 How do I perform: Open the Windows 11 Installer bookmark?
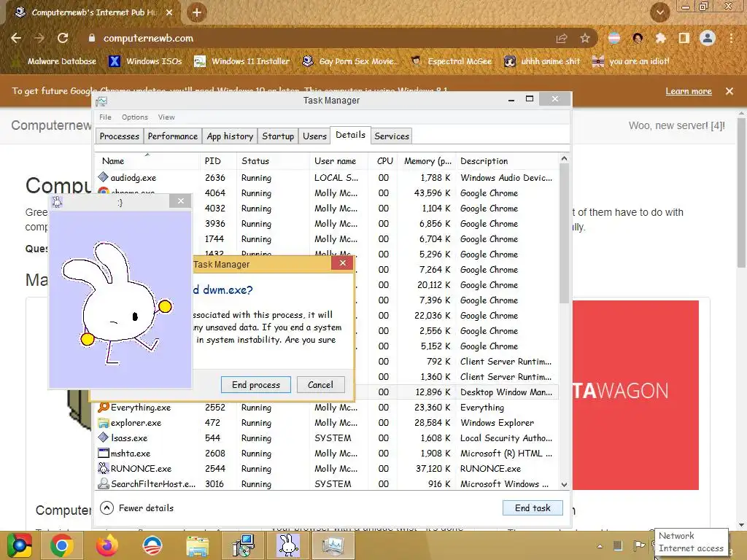242,61
